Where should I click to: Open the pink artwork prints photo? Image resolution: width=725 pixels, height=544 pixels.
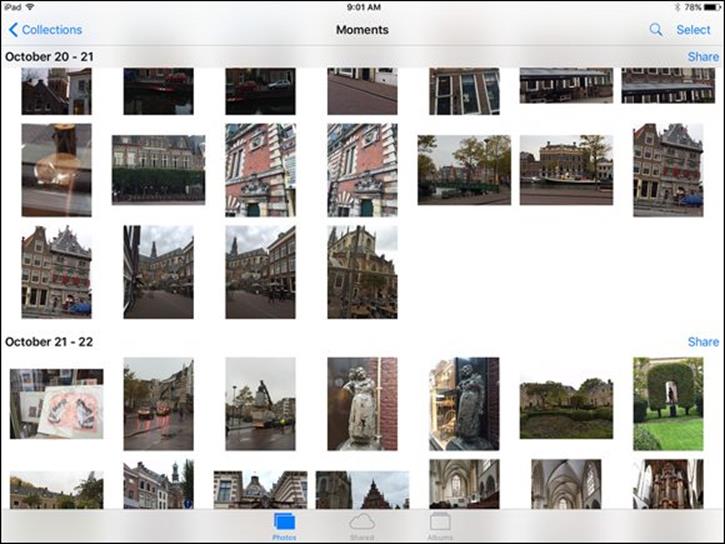[56, 404]
